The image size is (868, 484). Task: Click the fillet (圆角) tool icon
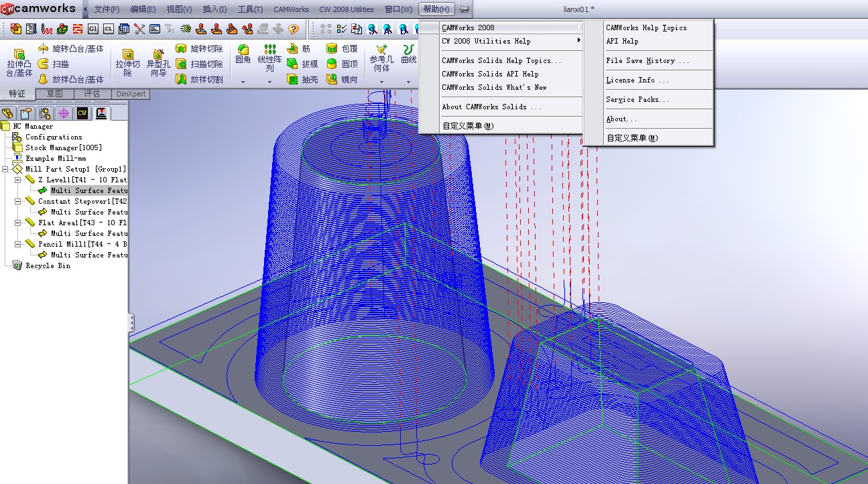point(243,50)
